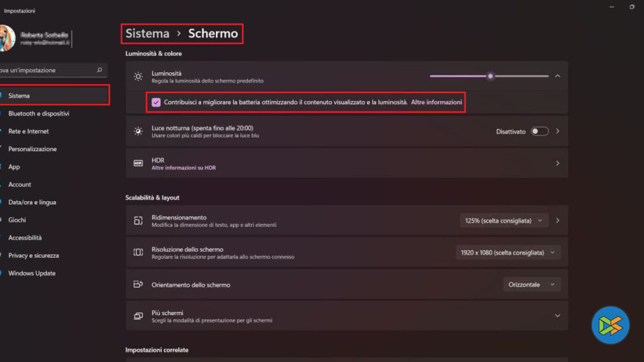Open the 125% scaling dropdown
Viewport: 644px width, 362px height.
504,221
